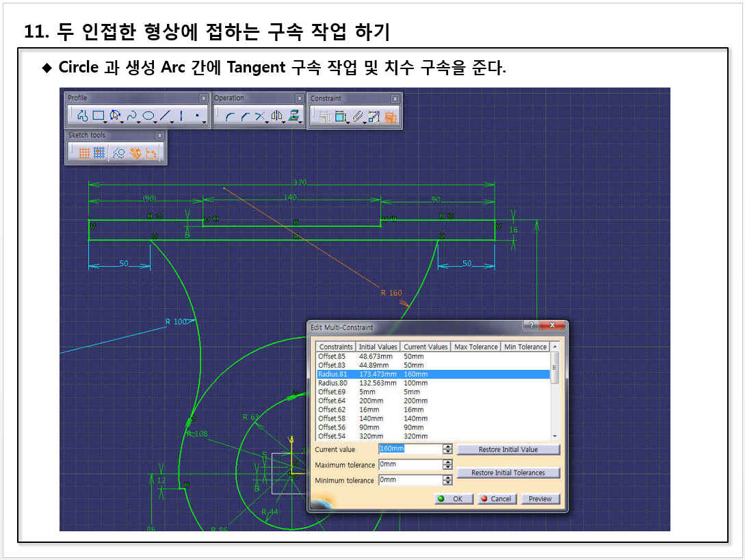Pick the Ellipse tool in the Profile toolbar
Image resolution: width=745 pixels, height=560 pixels.
(x=148, y=116)
